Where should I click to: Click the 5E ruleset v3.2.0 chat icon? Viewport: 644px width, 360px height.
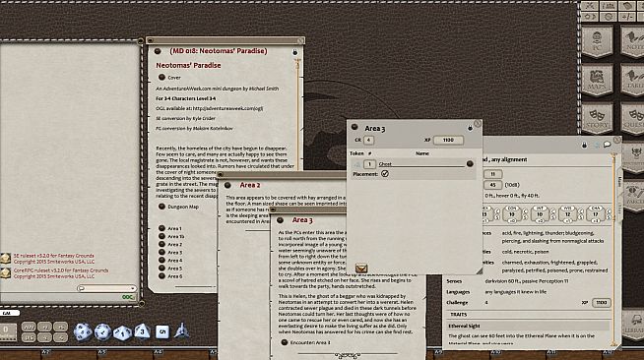pyautogui.click(x=5, y=259)
